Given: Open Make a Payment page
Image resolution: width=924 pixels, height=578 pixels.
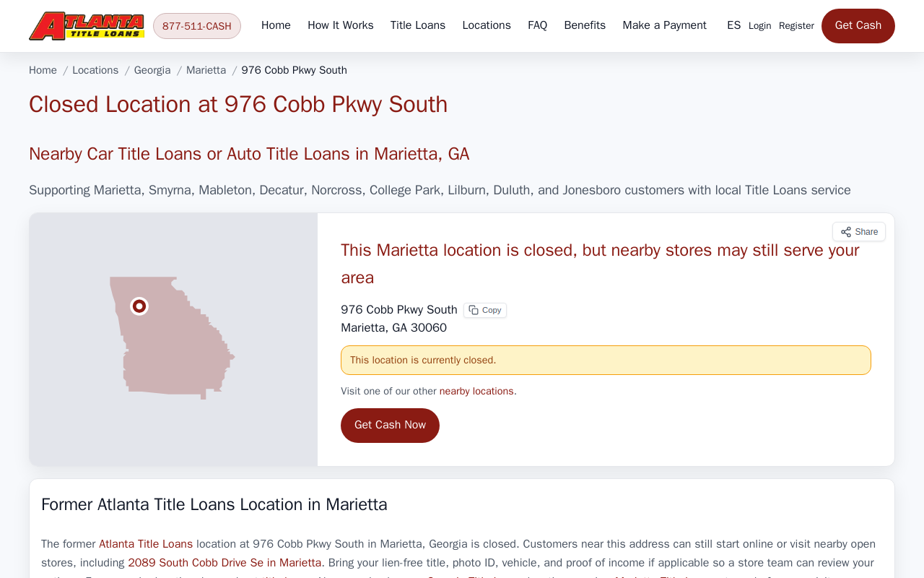Looking at the screenshot, I should [665, 25].
